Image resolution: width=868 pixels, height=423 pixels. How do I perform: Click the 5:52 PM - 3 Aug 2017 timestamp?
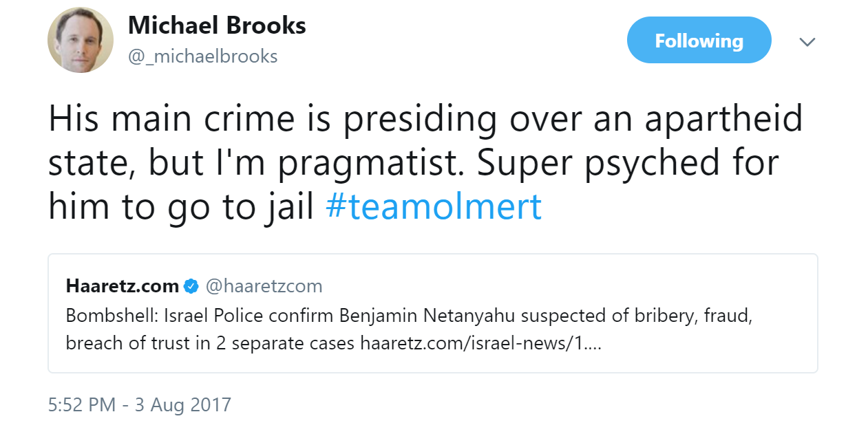click(x=139, y=404)
